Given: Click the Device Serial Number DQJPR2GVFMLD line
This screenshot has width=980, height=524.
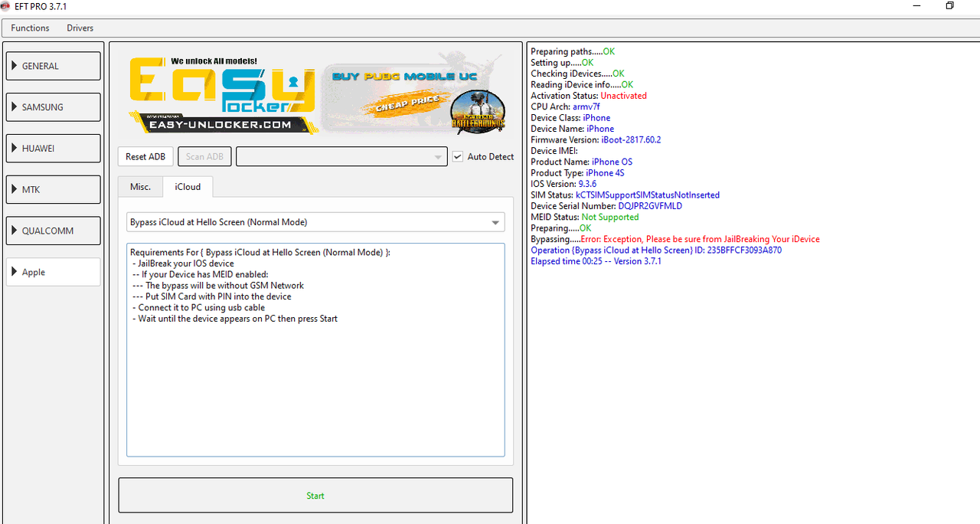Looking at the screenshot, I should coord(606,206).
